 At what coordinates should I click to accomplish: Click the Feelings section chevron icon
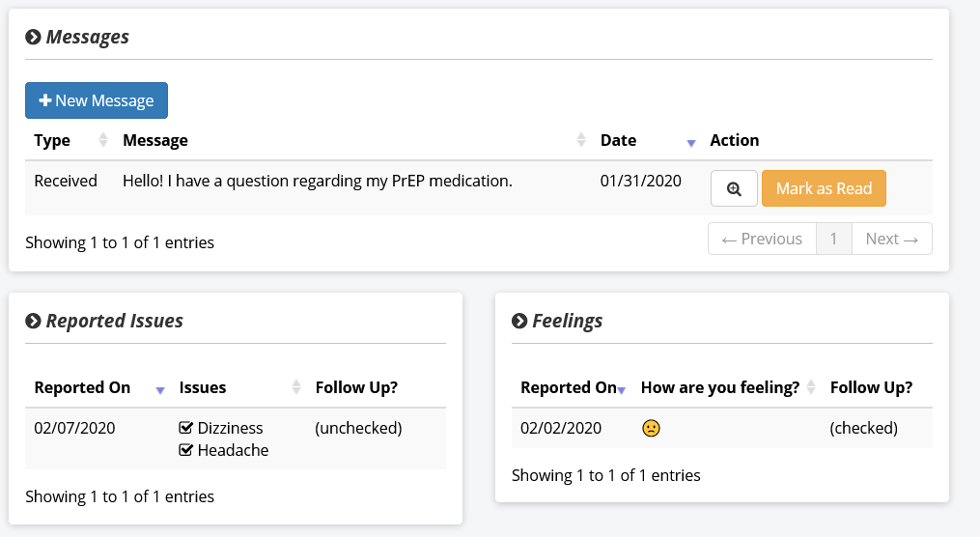[519, 321]
